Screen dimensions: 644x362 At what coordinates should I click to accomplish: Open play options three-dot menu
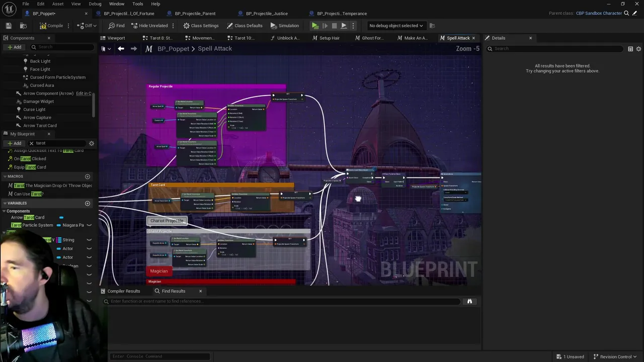pos(353,26)
